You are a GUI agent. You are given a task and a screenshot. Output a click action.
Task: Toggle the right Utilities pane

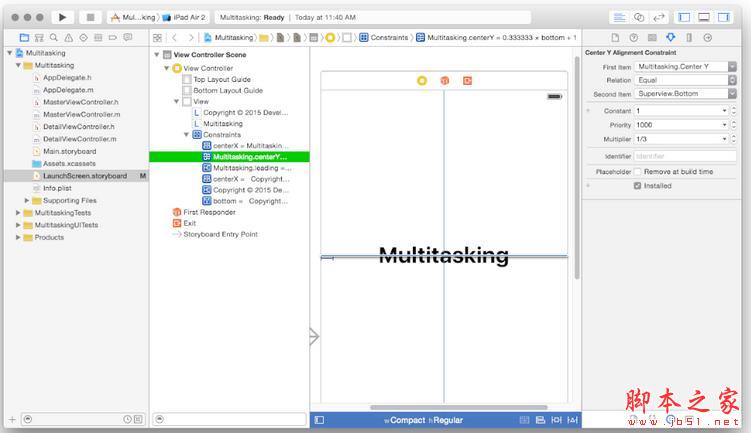click(x=724, y=18)
